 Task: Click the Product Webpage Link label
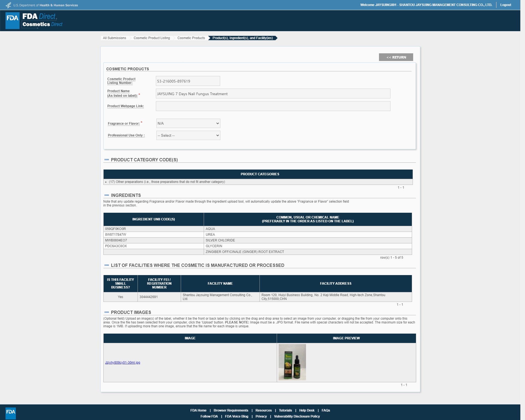pyautogui.click(x=126, y=106)
